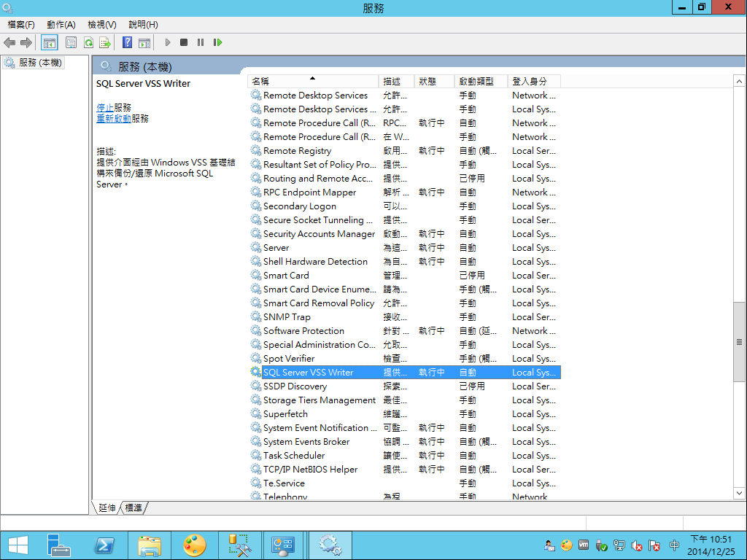Click the Start Service play icon
This screenshot has width=747, height=560.
pyautogui.click(x=168, y=42)
